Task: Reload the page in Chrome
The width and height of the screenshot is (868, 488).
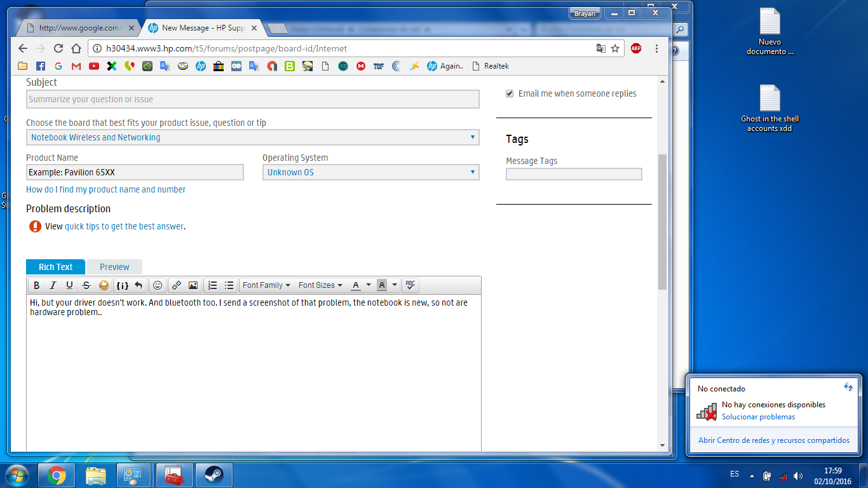Action: tap(58, 48)
